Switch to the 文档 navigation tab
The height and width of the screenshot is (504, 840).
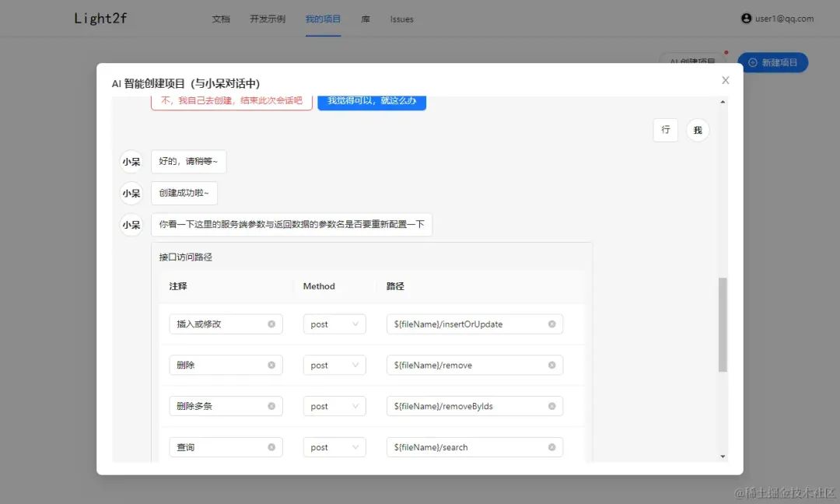(x=221, y=19)
